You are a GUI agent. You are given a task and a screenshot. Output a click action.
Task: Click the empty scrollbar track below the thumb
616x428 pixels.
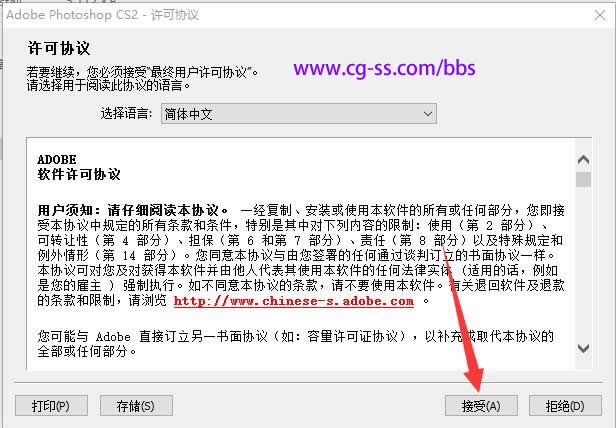[583, 263]
